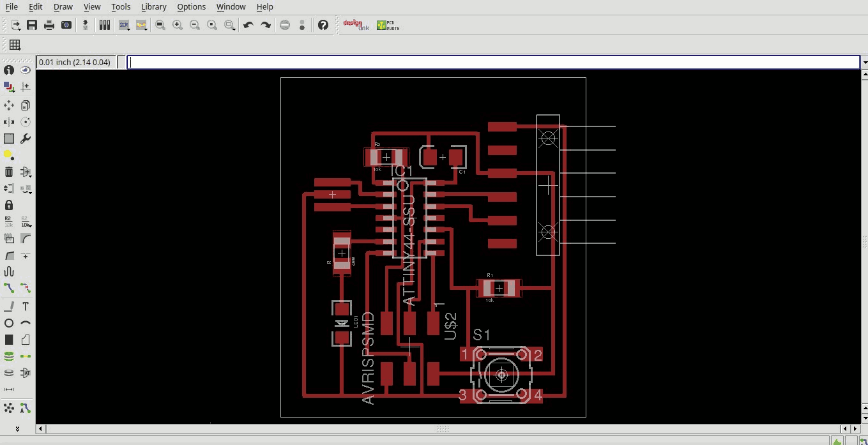Screen dimensions: 868x445
Task: Select the Wire line tool
Action: point(9,306)
